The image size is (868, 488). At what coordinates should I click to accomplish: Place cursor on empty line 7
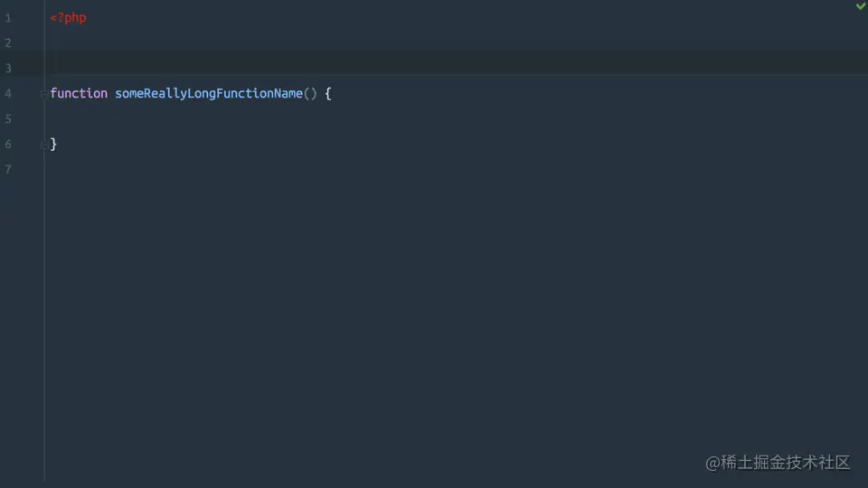pyautogui.click(x=456, y=169)
